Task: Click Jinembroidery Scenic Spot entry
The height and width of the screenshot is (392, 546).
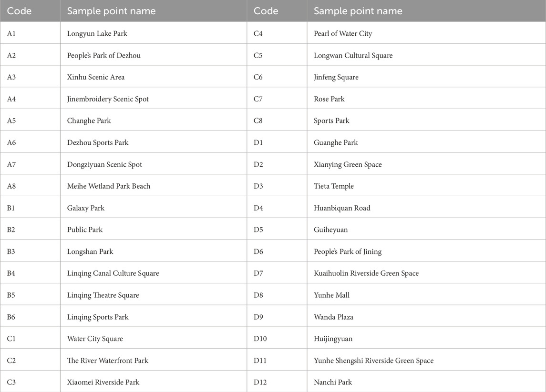Action: 108,99
